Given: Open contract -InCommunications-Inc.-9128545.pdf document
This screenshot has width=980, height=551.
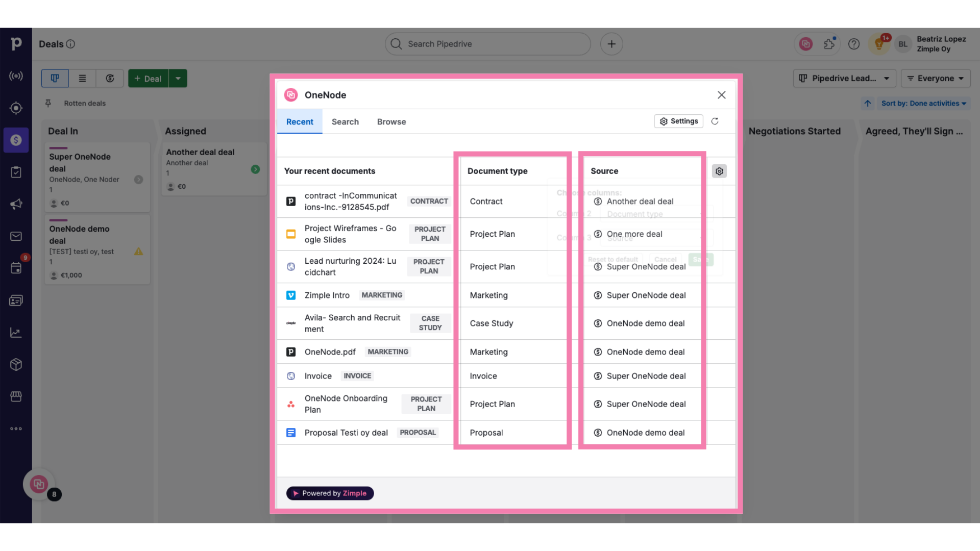Looking at the screenshot, I should tap(351, 201).
